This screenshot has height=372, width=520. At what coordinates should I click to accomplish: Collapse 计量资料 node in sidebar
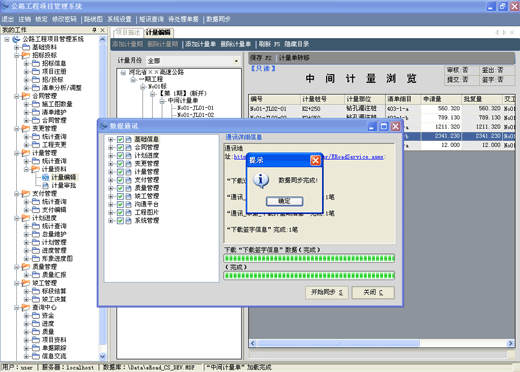(x=26, y=169)
